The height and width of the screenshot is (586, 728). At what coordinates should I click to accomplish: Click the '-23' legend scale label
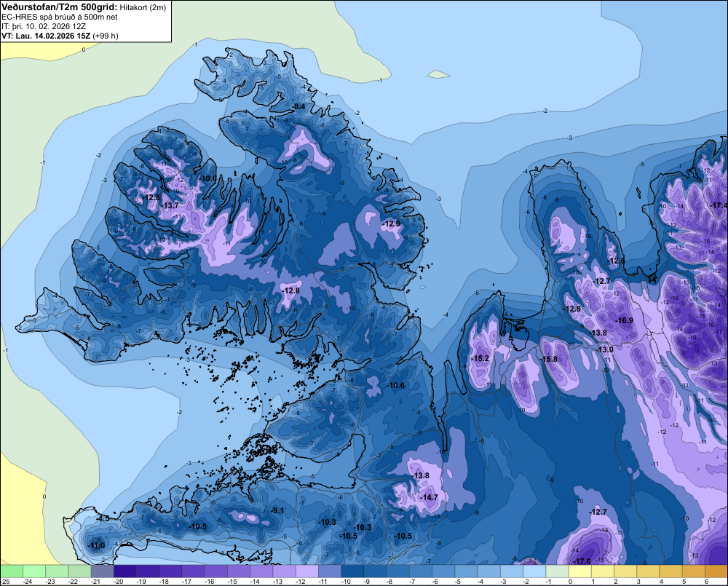point(50,582)
